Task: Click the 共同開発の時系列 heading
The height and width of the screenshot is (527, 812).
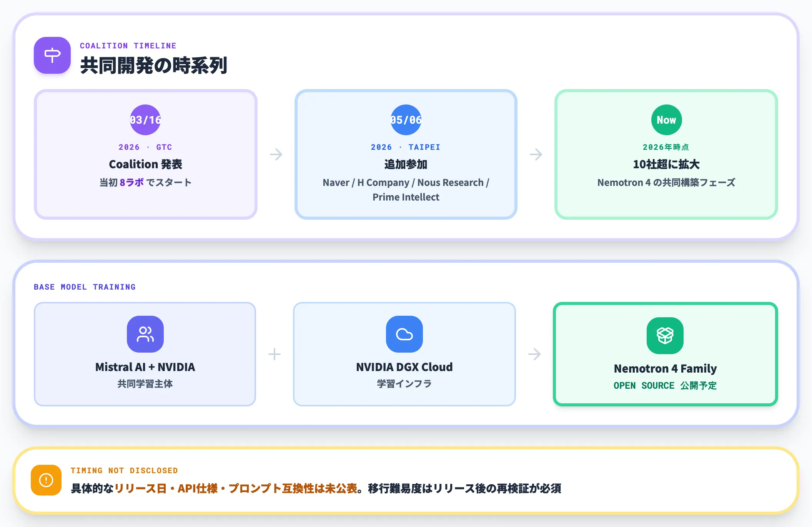Action: [154, 65]
